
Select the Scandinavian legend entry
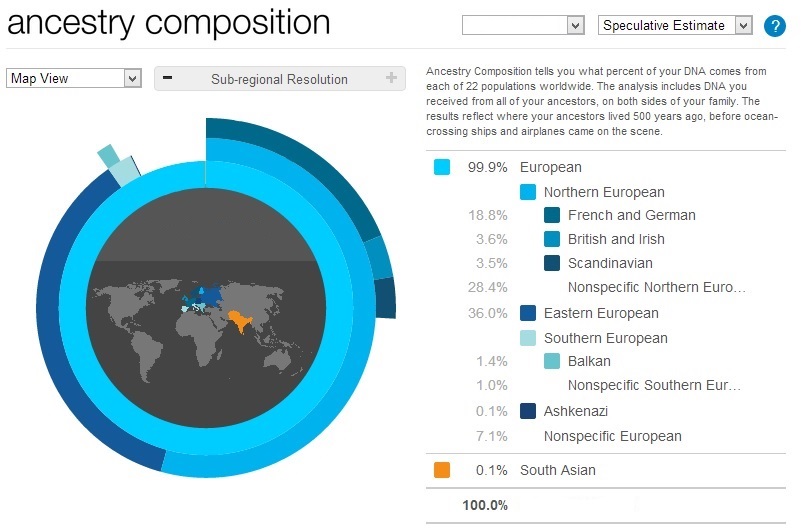(610, 263)
